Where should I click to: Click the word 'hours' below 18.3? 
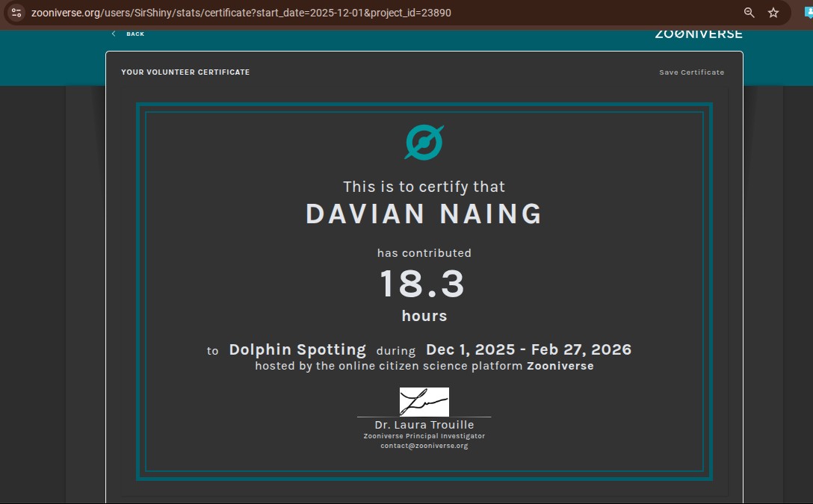tap(424, 316)
